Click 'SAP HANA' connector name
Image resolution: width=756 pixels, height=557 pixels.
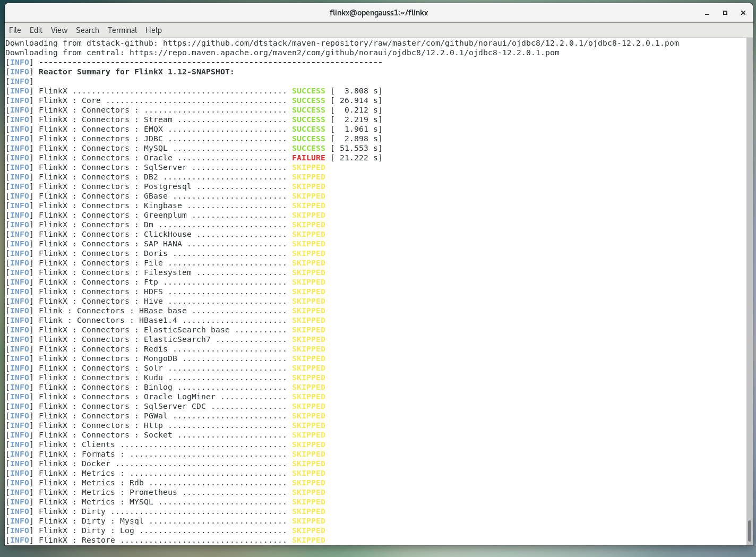163,244
